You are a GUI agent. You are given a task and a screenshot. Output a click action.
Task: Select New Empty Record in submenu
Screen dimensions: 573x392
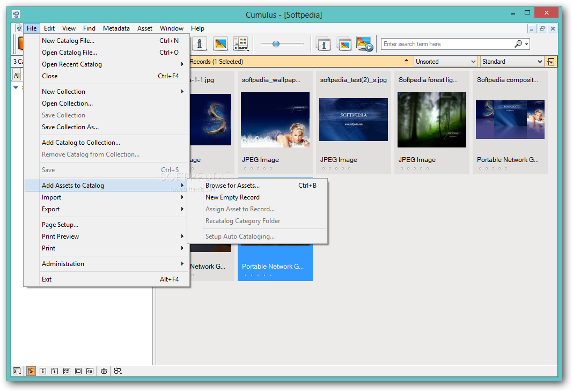pos(258,197)
